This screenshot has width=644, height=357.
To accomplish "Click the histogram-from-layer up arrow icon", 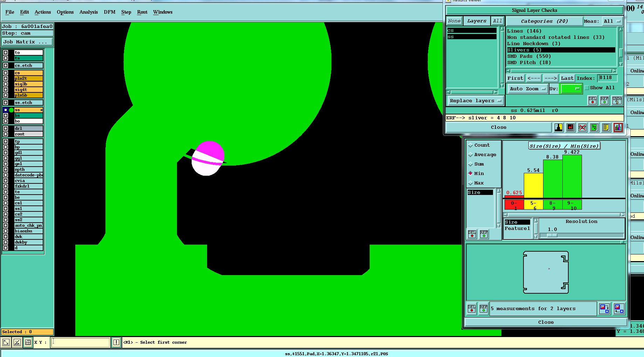I will click(619, 308).
